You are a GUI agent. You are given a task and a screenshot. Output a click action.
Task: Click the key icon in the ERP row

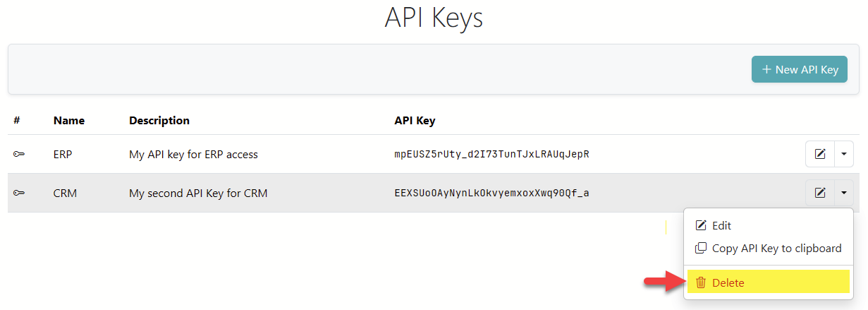[x=19, y=154]
